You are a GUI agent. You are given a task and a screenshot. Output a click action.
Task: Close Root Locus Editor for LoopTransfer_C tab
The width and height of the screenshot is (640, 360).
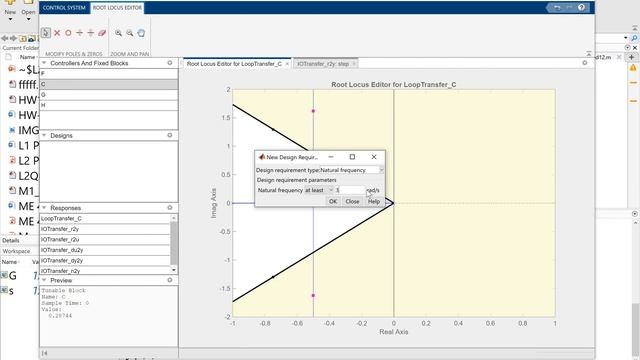287,64
